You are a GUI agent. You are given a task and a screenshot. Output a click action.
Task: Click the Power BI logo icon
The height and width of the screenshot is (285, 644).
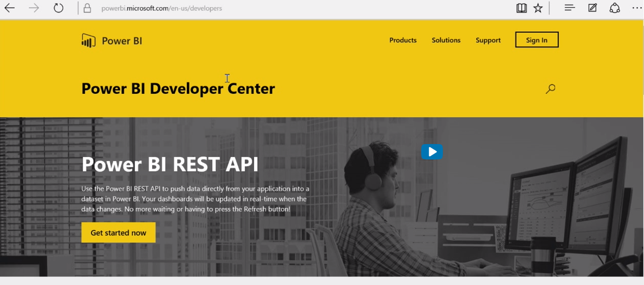(88, 40)
